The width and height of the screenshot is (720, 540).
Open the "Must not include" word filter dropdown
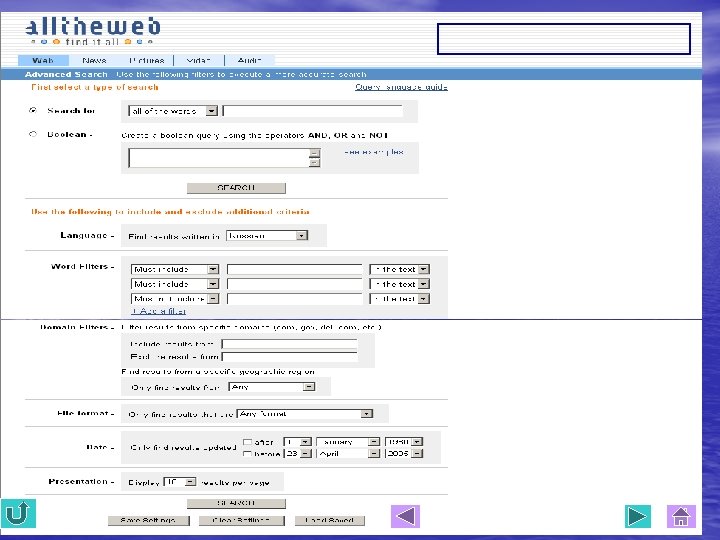coord(175,299)
